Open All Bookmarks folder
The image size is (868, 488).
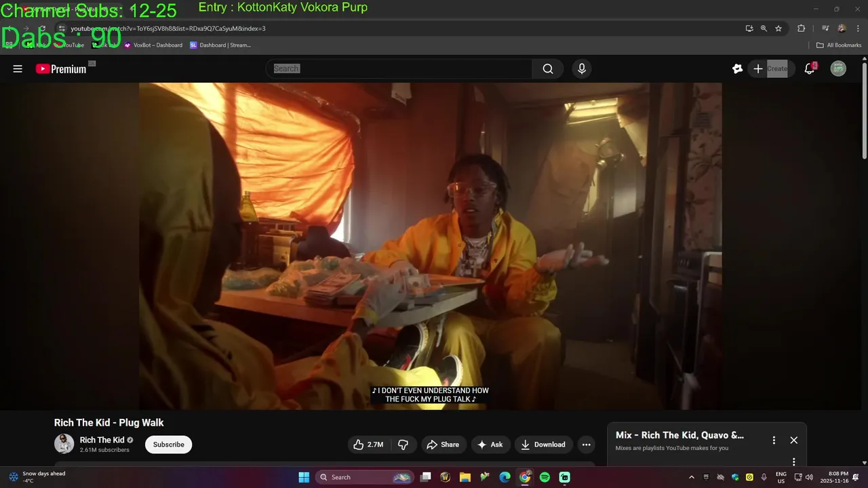pyautogui.click(x=839, y=45)
